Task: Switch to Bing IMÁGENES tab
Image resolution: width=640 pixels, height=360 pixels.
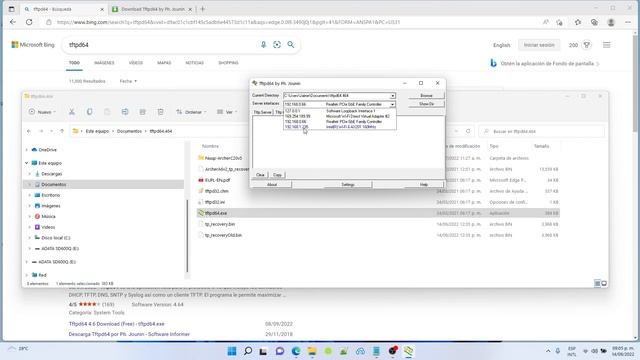Action: (104, 63)
